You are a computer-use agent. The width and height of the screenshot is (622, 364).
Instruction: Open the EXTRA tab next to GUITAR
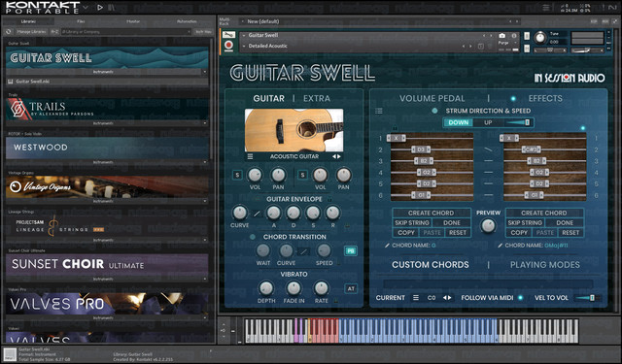(317, 99)
